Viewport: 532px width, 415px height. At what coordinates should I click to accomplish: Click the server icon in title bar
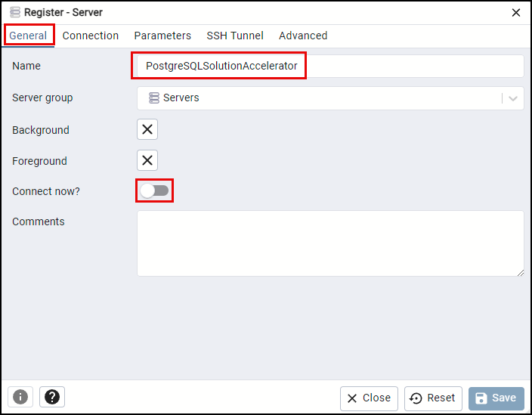(15, 12)
